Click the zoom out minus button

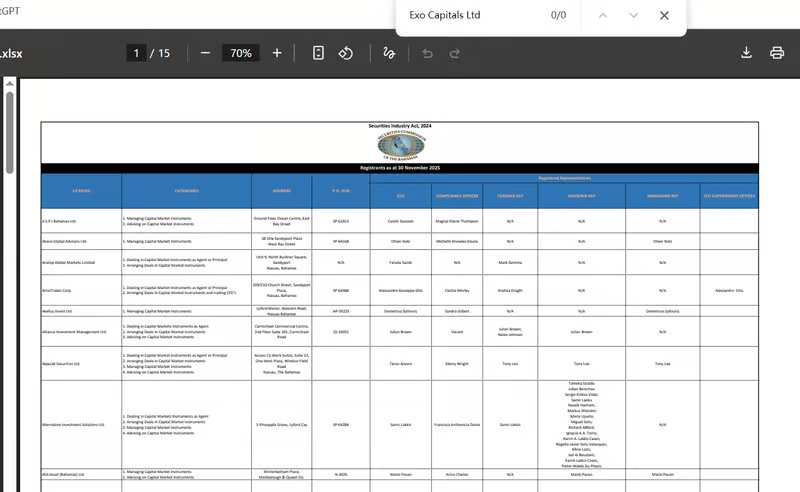click(205, 53)
